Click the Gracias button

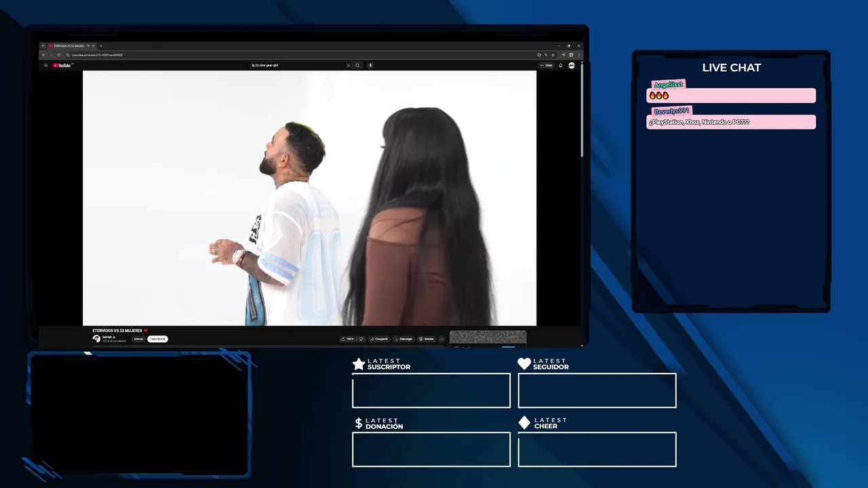click(x=427, y=339)
